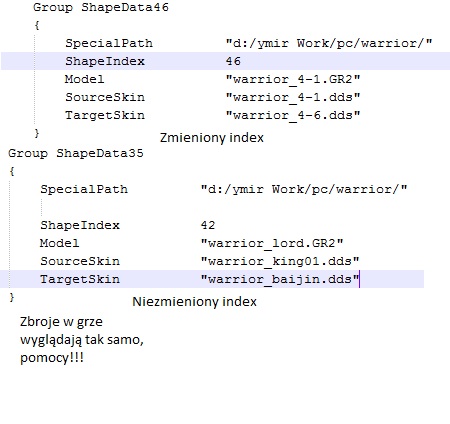Viewport: 450px width, 424px height.
Task: Click the highlighted ShapeIndex keyword in ShapeData46
Action: pyautogui.click(x=105, y=61)
